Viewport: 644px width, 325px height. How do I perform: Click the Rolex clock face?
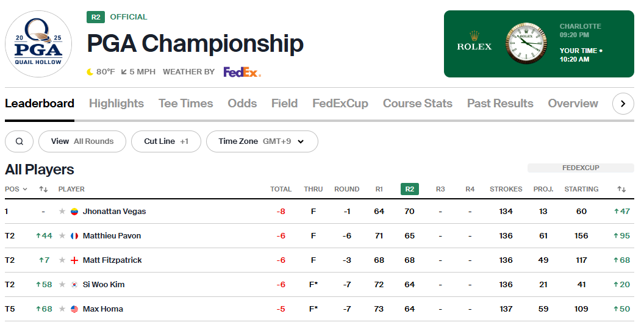[526, 43]
